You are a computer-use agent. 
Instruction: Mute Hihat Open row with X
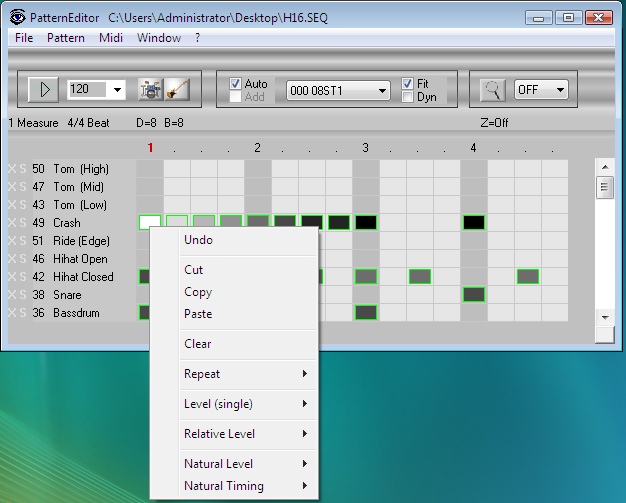(12, 259)
